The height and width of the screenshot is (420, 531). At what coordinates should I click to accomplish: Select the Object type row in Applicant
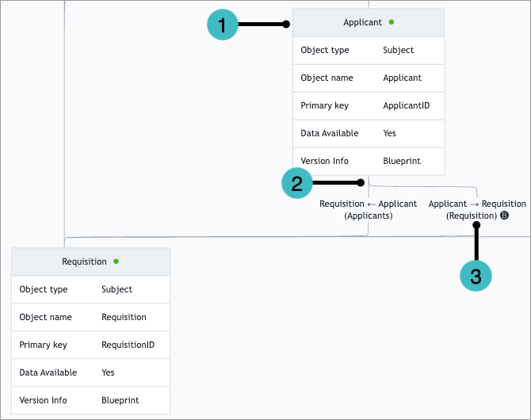pyautogui.click(x=368, y=50)
